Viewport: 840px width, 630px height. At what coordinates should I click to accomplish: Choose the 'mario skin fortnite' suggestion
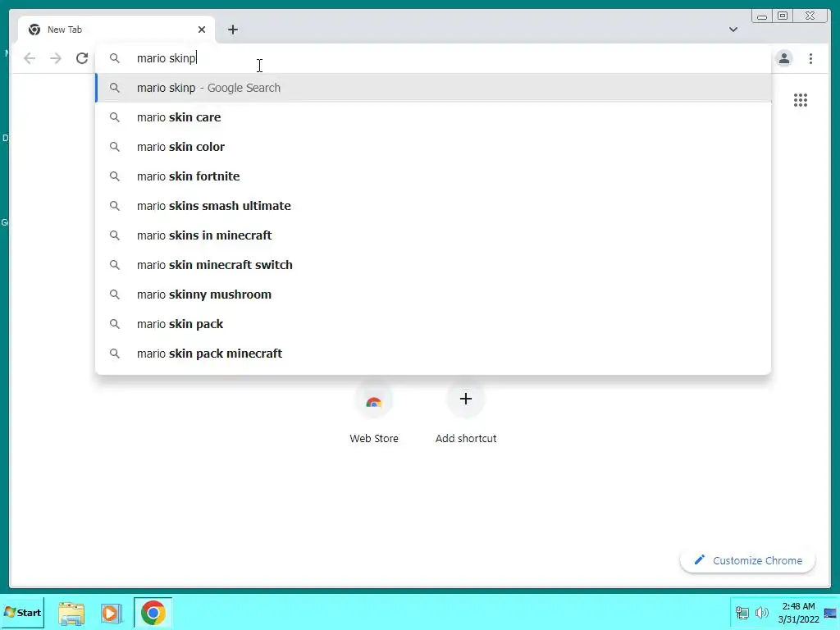coord(433,176)
